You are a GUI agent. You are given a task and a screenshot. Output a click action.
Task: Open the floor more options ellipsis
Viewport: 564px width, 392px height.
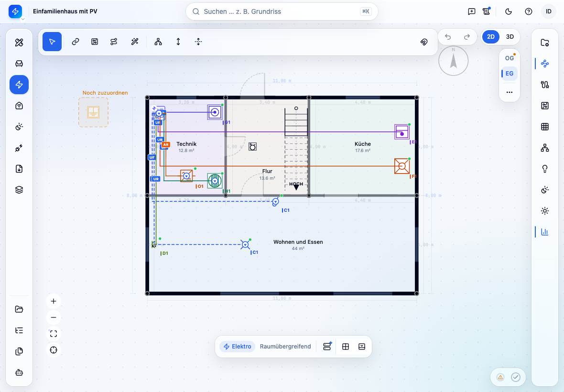[510, 92]
